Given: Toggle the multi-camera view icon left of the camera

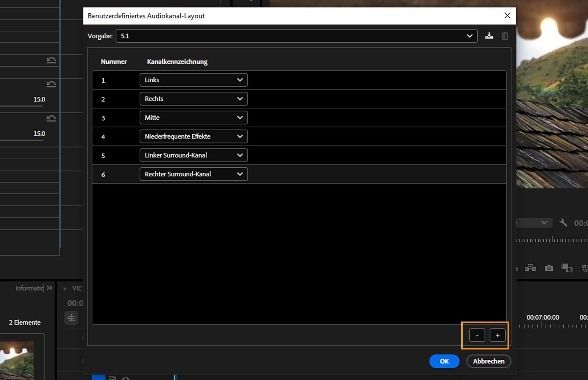Looking at the screenshot, I should (530, 268).
